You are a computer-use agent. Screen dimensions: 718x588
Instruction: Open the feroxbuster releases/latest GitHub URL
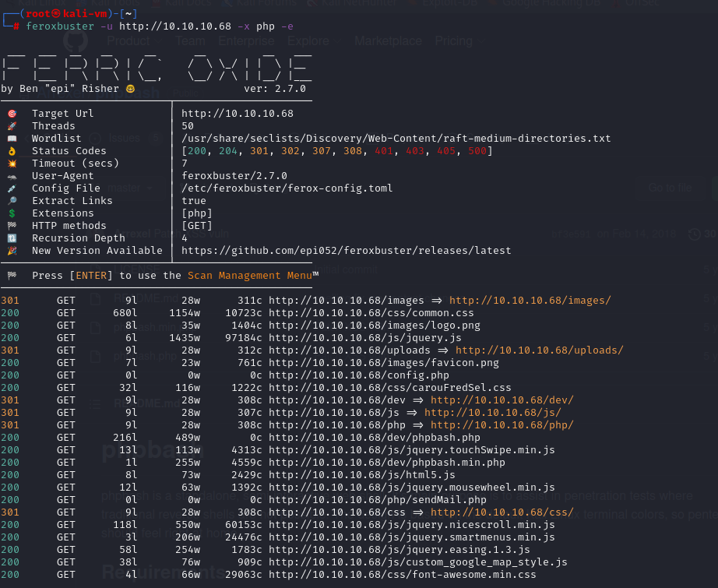pos(346,251)
